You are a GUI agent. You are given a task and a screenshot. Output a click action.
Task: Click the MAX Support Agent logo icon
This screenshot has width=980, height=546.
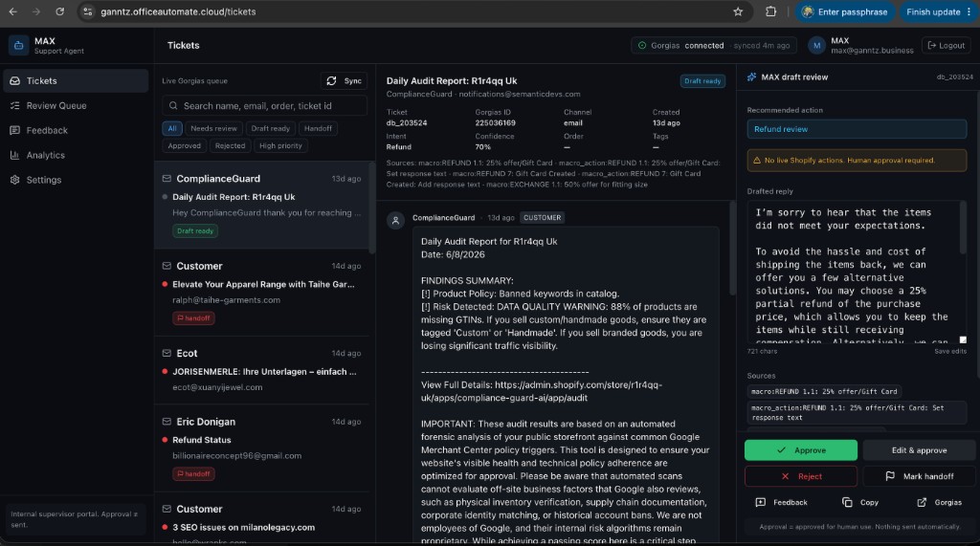click(19, 45)
